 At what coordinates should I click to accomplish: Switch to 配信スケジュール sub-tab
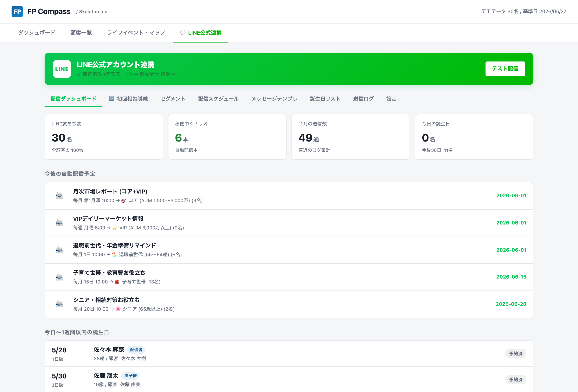tap(218, 99)
